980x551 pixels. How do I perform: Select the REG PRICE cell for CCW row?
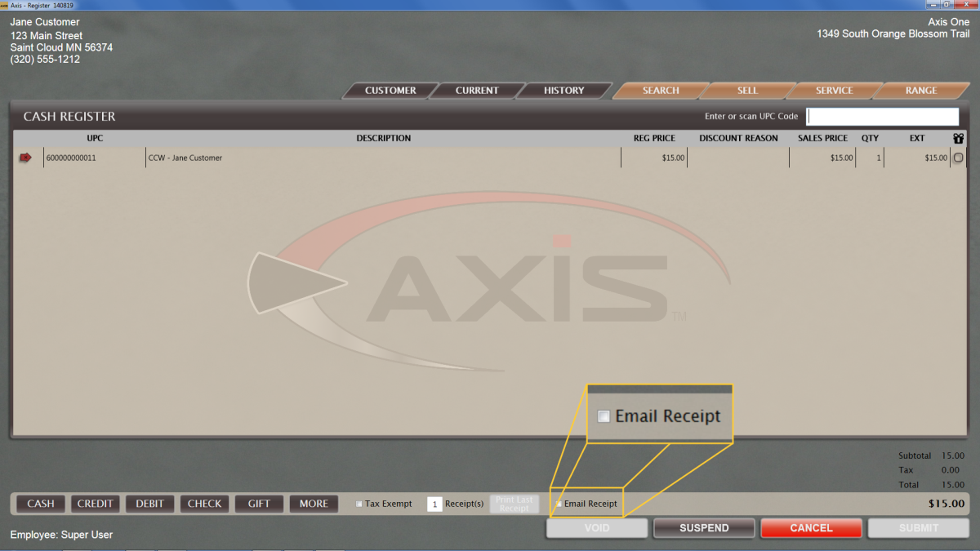click(x=654, y=158)
